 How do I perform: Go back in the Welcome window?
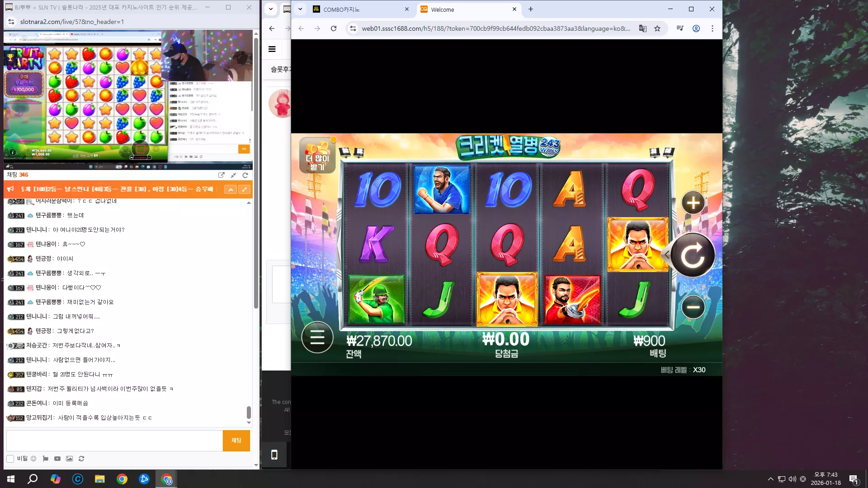tap(301, 28)
